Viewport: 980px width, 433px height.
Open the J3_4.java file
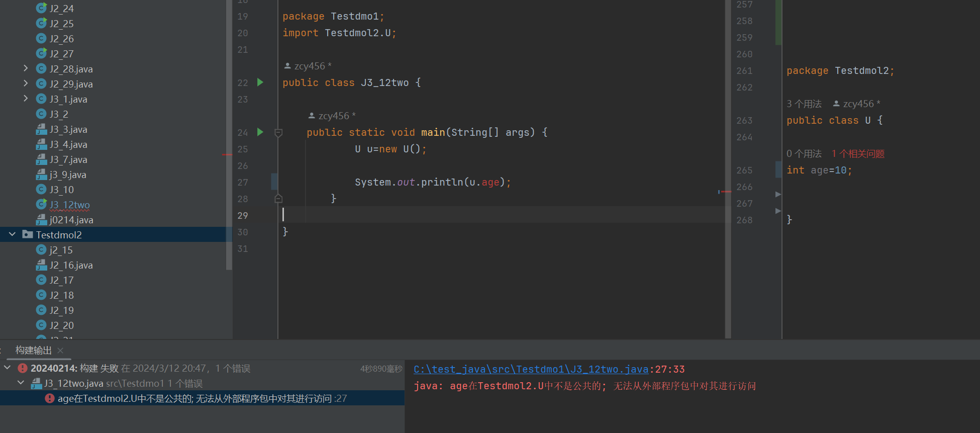(x=68, y=144)
